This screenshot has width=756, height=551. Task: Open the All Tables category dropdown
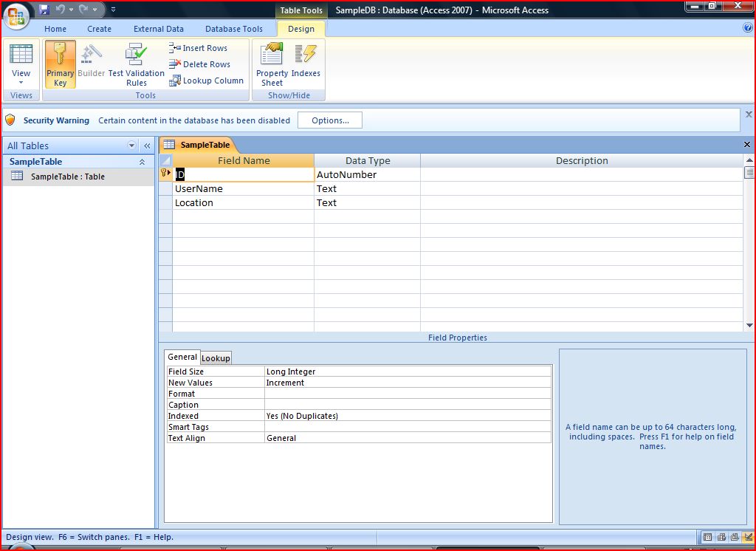click(131, 146)
